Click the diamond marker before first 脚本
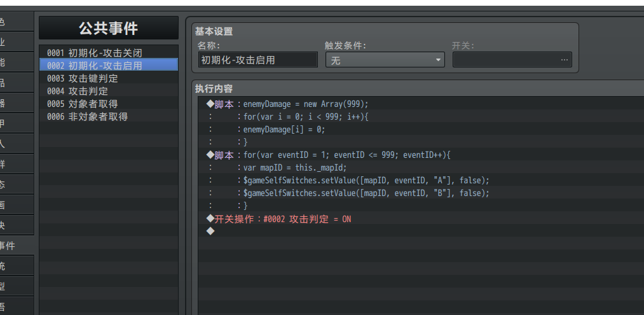The image size is (644, 315). [210, 104]
